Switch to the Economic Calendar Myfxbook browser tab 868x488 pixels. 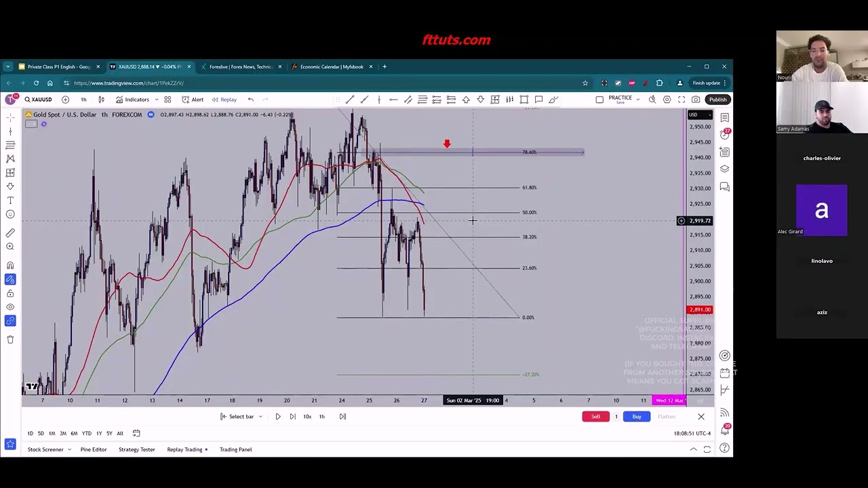[x=331, y=66]
